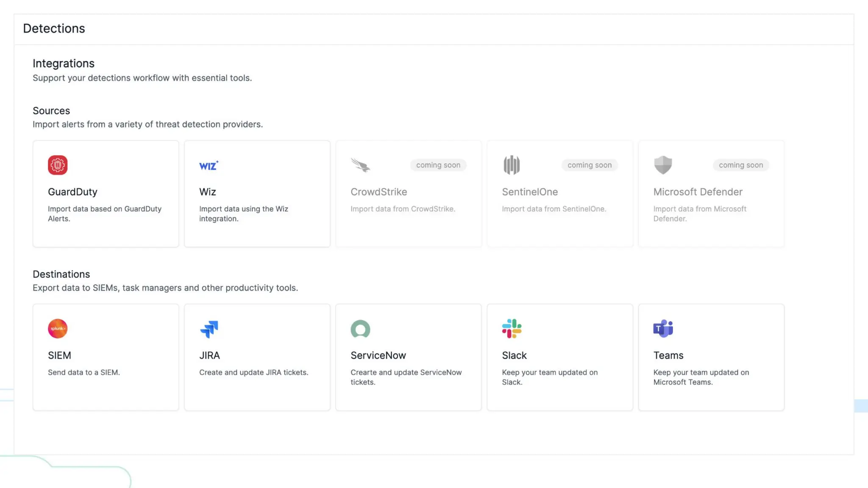The width and height of the screenshot is (868, 488).
Task: Click the JIRA blue arrows icon
Action: 209,329
